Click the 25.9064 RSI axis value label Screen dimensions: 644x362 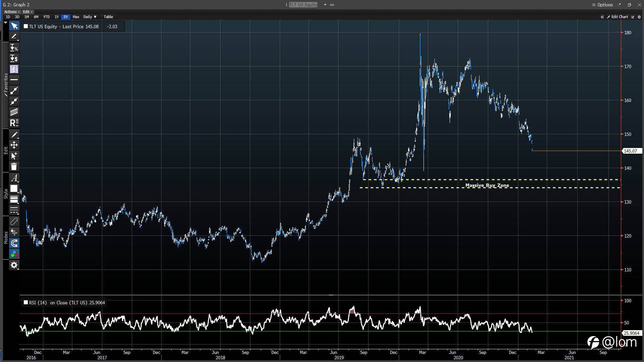(631, 333)
